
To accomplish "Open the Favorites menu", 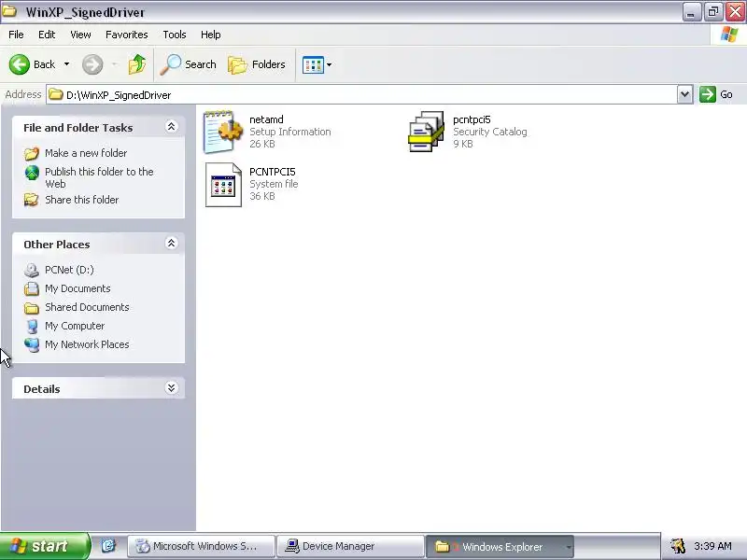I will tap(127, 35).
